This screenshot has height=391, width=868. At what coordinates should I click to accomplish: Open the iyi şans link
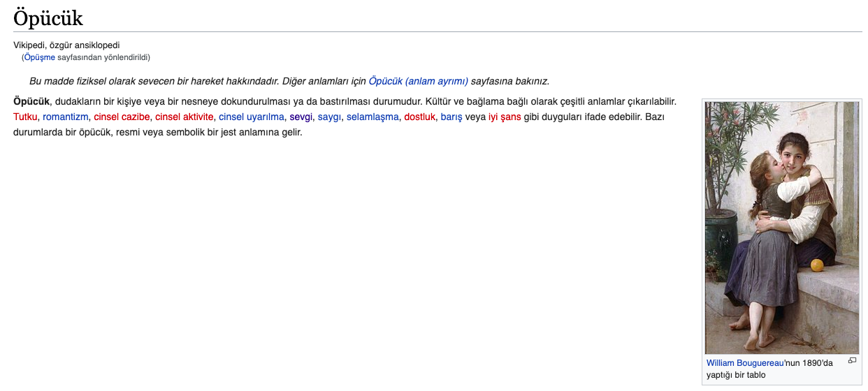505,117
